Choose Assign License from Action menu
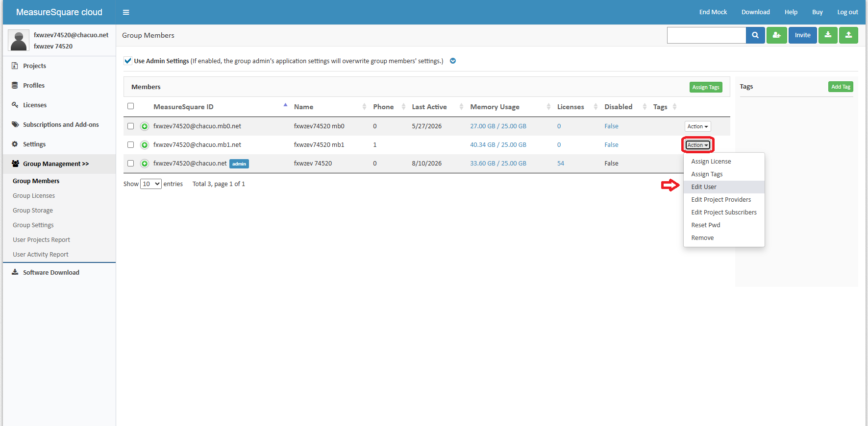 (724, 162)
